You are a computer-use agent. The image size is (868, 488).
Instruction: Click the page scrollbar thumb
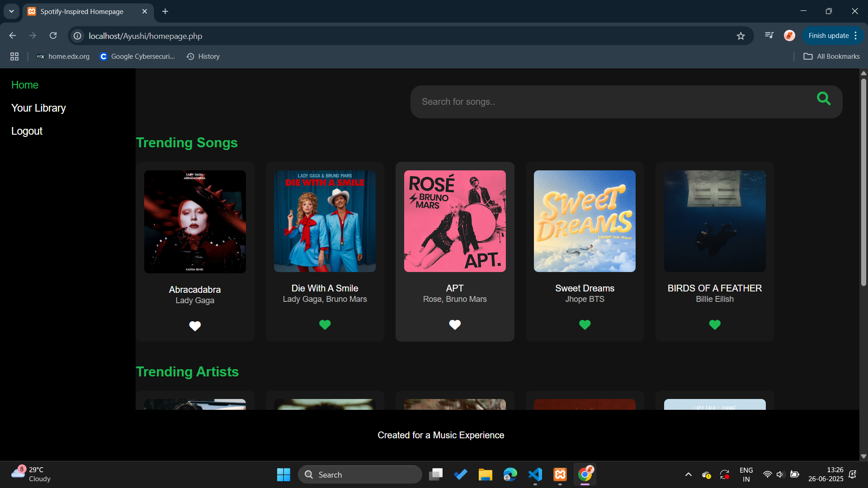point(863,182)
